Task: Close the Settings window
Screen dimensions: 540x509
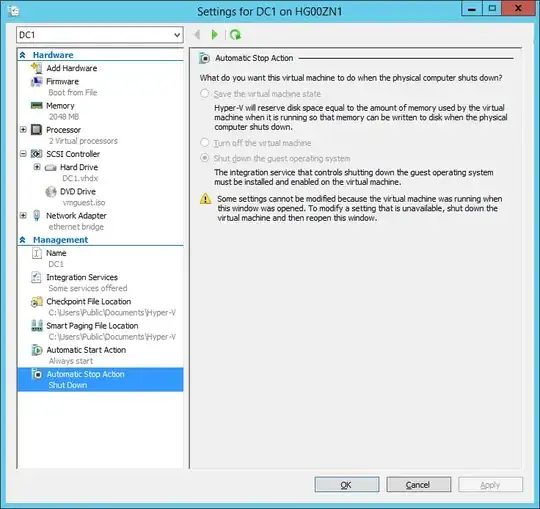Action: pyautogui.click(x=518, y=9)
